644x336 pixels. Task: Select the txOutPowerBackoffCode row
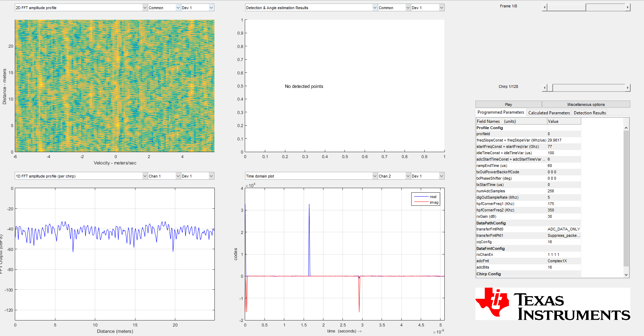coord(528,172)
